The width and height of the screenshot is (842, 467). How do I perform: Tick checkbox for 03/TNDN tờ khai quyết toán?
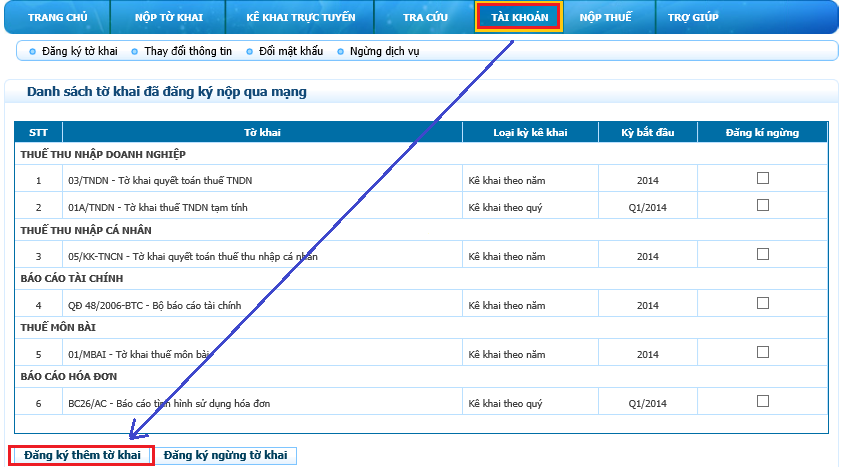coord(763,179)
